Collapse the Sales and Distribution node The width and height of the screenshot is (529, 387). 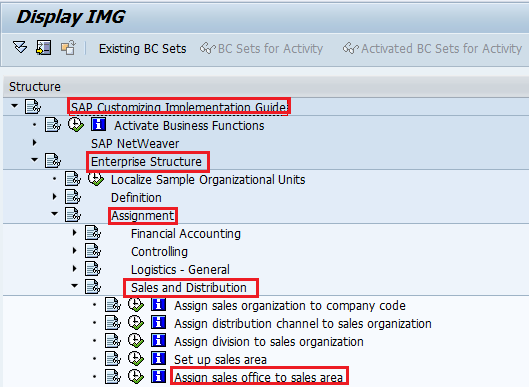click(x=75, y=286)
